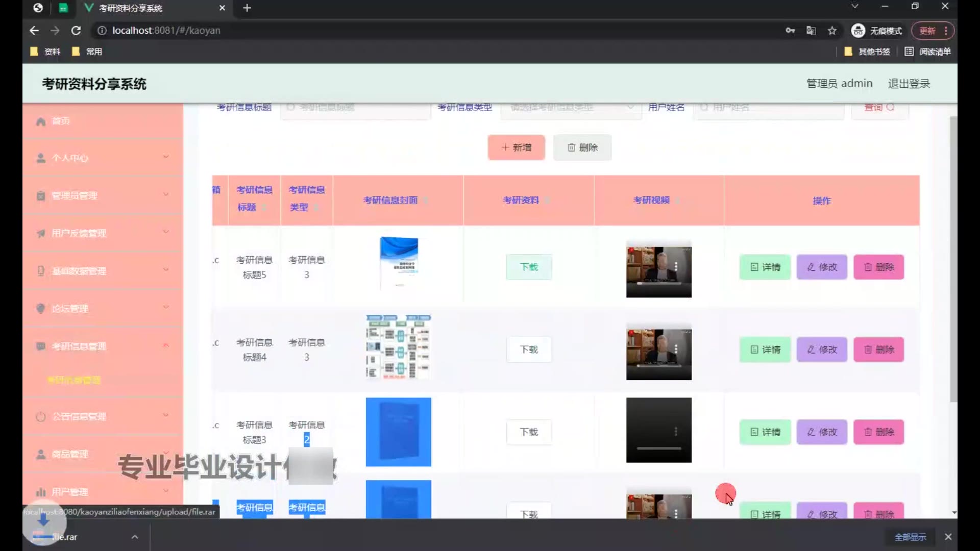980x551 pixels.
Task: Click 下载 button for 考研信息标题5
Action: point(529,267)
